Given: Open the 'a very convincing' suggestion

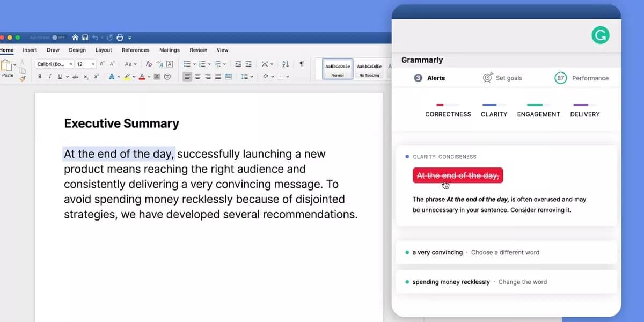Looking at the screenshot, I should [x=506, y=252].
